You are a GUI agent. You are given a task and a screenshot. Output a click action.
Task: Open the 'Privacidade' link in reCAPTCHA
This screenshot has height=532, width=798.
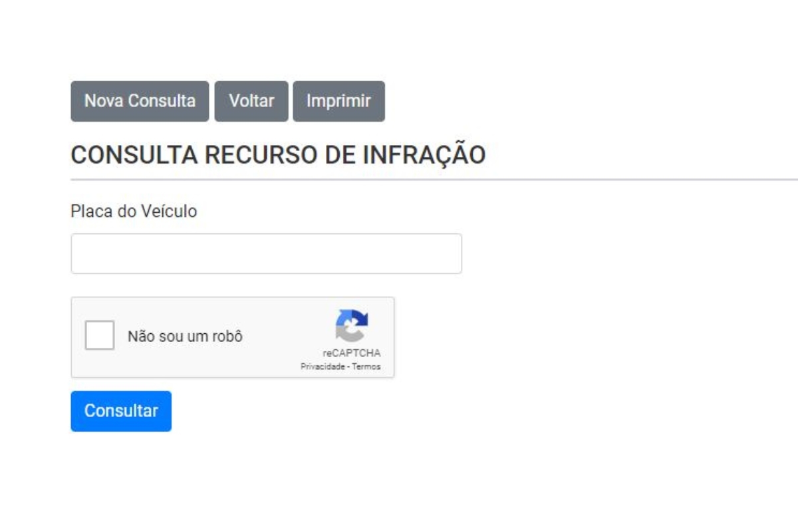(x=322, y=367)
